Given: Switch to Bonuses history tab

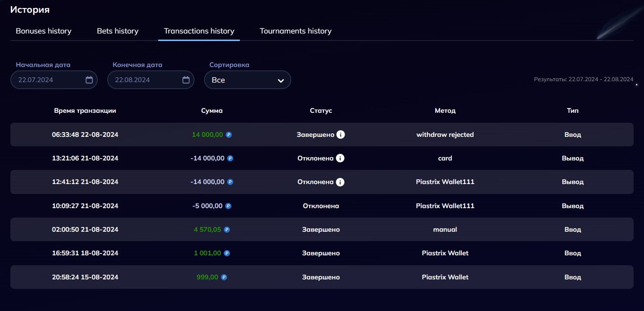Looking at the screenshot, I should [43, 31].
